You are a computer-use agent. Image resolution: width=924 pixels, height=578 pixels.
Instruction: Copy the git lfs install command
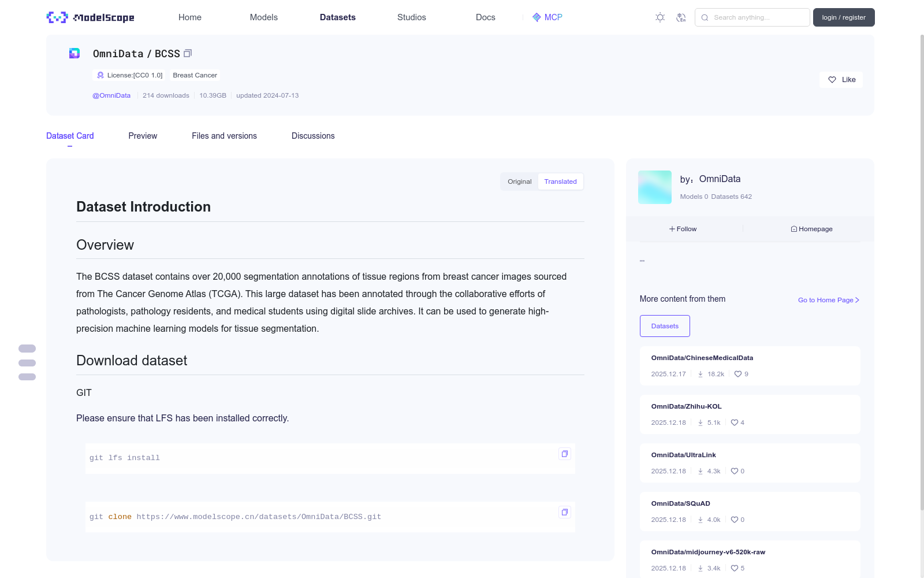coord(564,454)
